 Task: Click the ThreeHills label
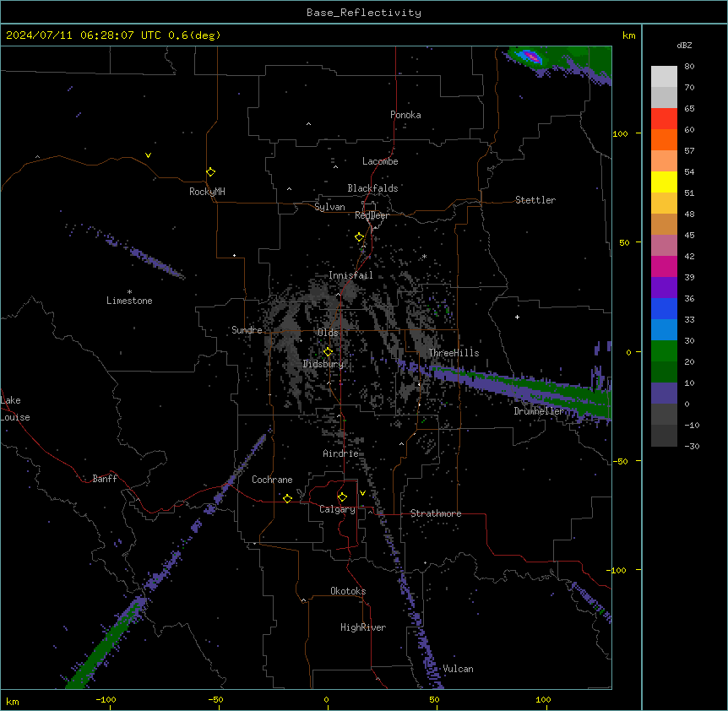click(x=454, y=353)
